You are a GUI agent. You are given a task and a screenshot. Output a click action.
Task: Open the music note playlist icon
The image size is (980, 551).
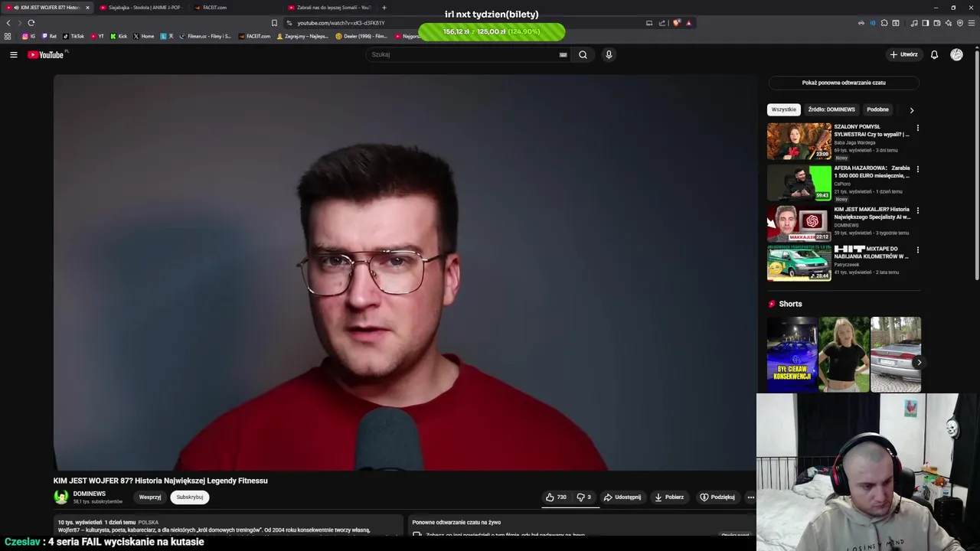(914, 22)
